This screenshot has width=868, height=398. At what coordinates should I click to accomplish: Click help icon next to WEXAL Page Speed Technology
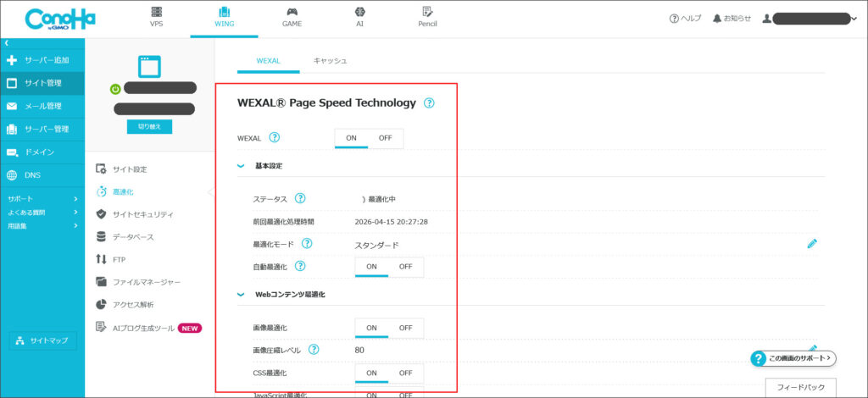click(x=429, y=102)
